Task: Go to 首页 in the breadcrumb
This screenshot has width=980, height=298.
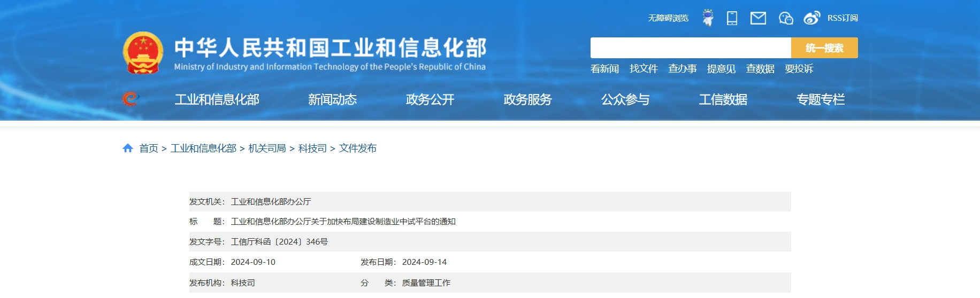Action: pos(149,148)
